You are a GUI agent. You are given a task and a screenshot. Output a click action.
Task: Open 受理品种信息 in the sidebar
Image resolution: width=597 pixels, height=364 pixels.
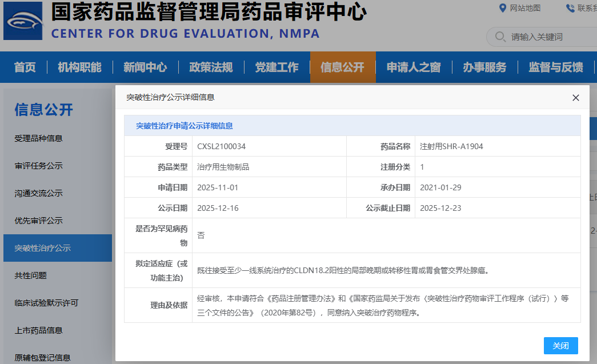pyautogui.click(x=39, y=138)
